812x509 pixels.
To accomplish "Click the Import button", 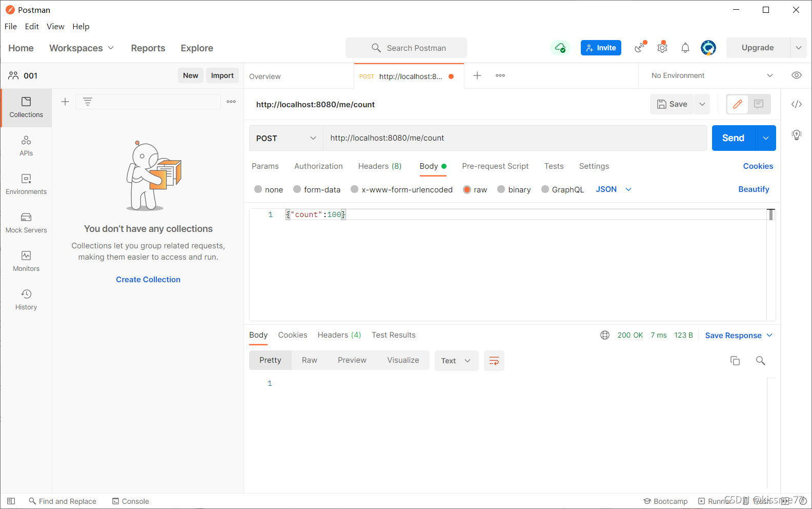I will (x=222, y=75).
